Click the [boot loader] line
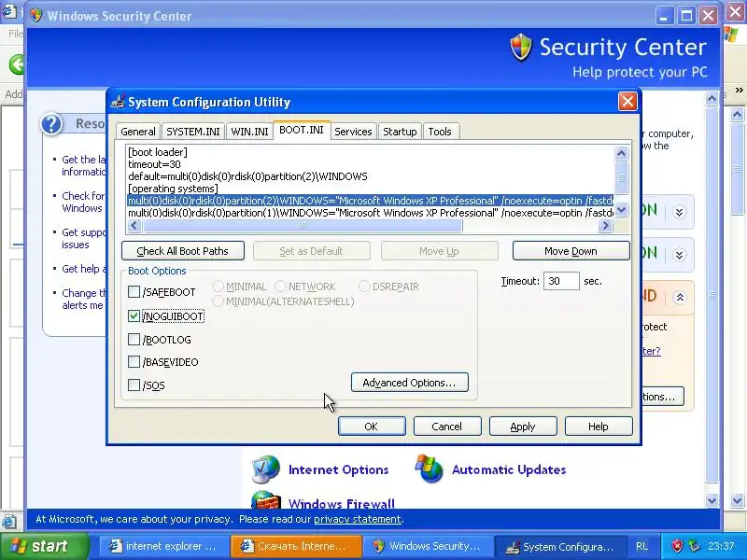This screenshot has width=747, height=560. (158, 152)
